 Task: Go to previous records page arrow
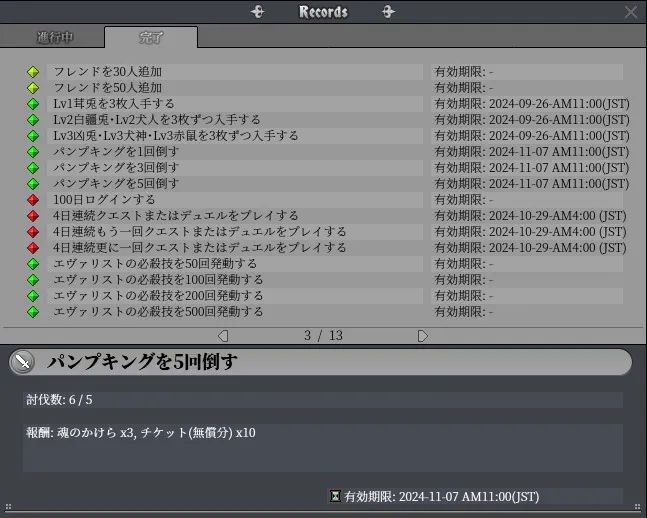[x=223, y=336]
